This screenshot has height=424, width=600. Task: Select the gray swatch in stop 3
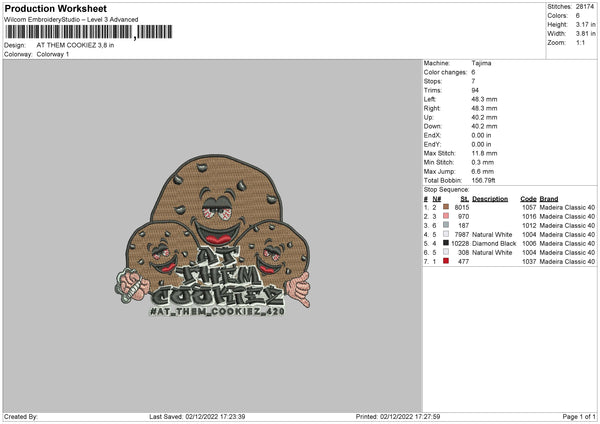446,225
